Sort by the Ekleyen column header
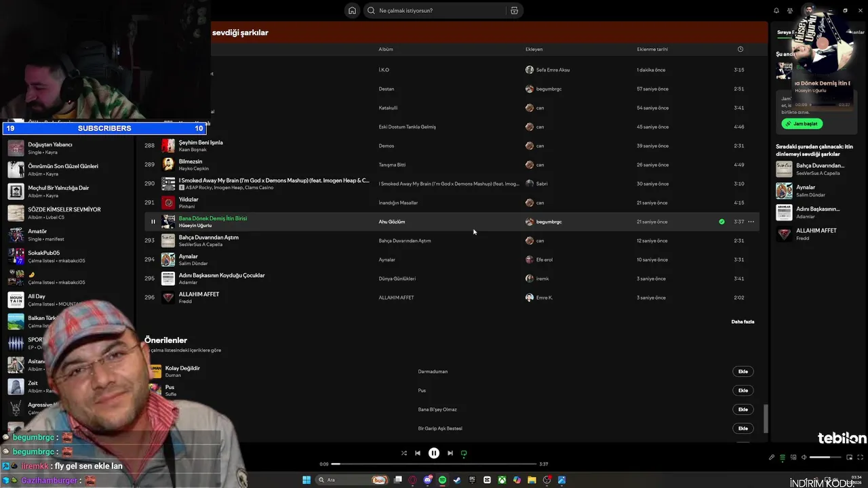 tap(534, 49)
